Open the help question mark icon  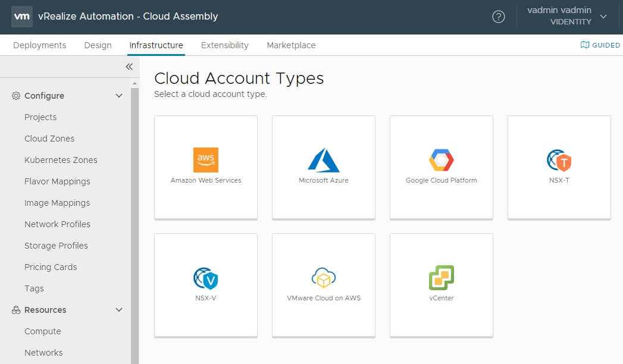[x=499, y=17]
